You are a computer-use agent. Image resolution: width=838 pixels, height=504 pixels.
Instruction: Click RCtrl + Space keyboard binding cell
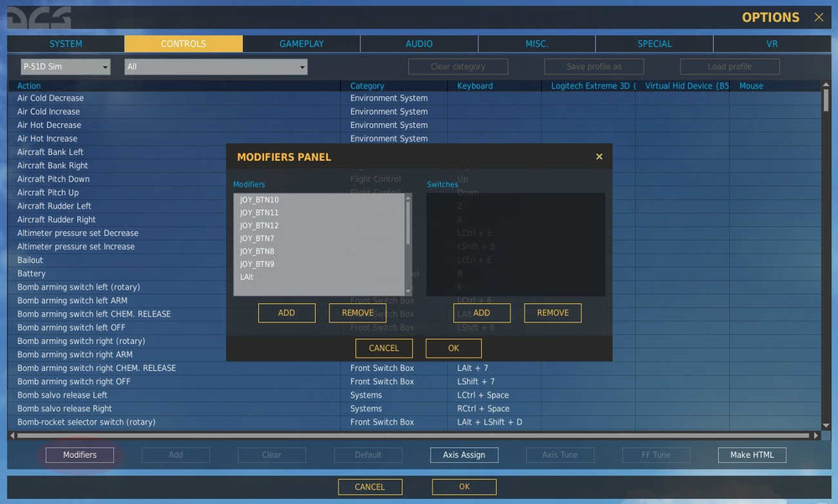494,409
